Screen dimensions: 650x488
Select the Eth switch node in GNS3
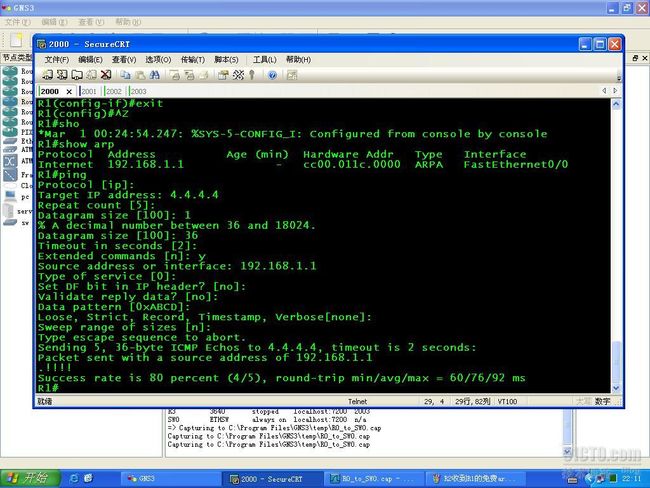click(x=10, y=142)
